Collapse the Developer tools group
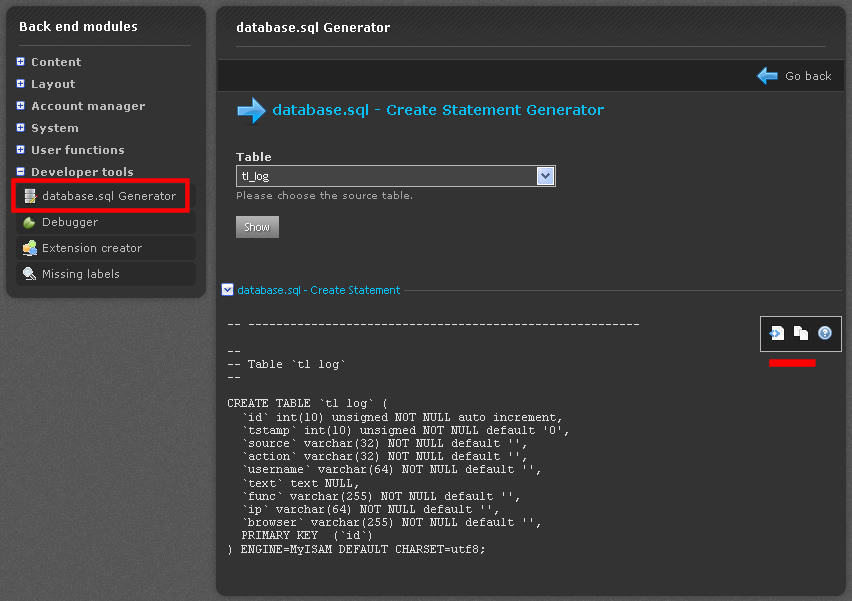 20,172
